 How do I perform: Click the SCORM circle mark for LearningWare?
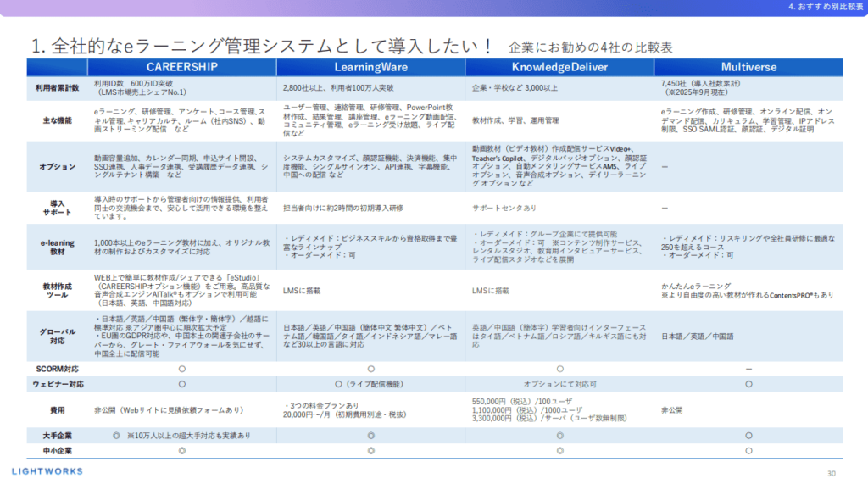pyautogui.click(x=371, y=369)
